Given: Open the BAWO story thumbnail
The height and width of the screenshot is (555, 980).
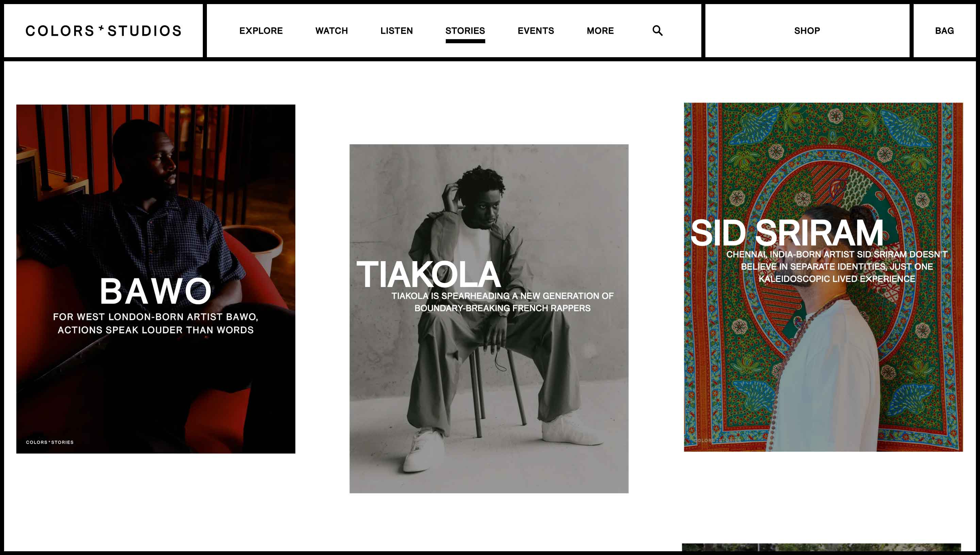Looking at the screenshot, I should [x=156, y=279].
